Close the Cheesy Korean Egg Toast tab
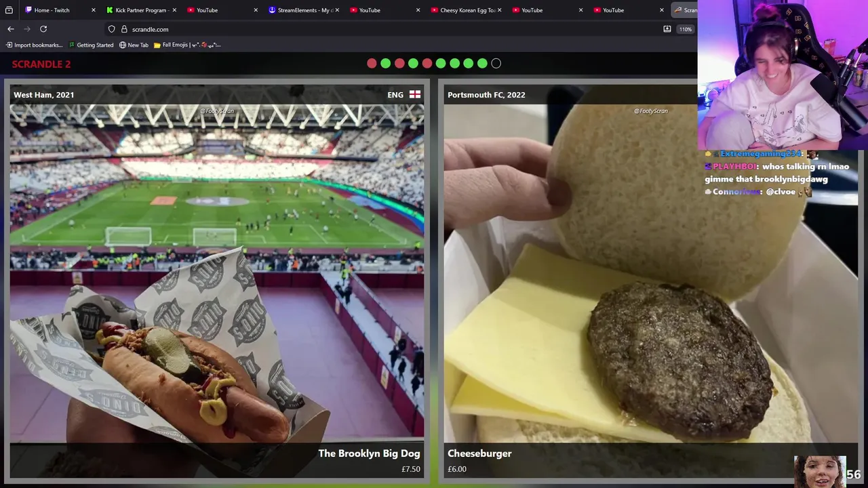Screen dimensions: 868x488 (500, 10)
